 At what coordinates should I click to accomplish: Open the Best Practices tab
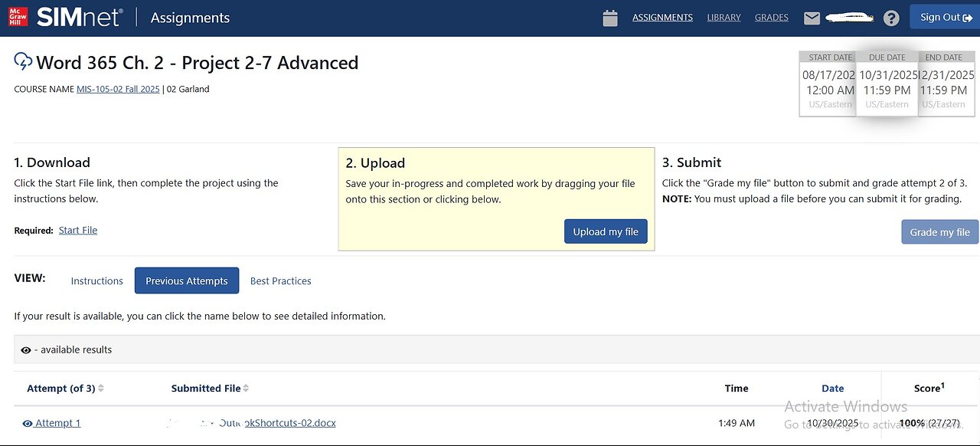point(281,281)
